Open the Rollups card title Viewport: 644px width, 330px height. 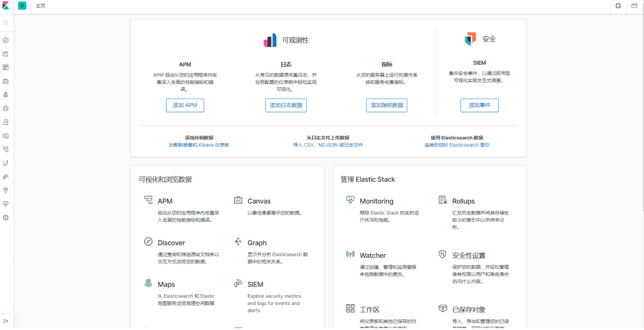pyautogui.click(x=464, y=201)
